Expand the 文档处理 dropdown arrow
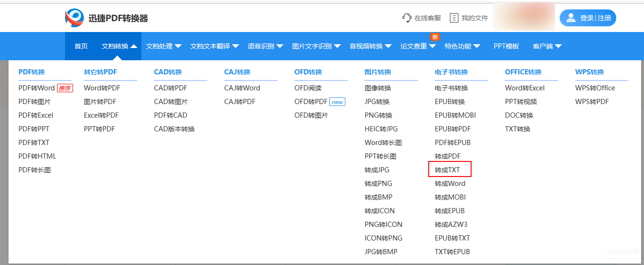Viewport: 644px width, 265px height. pyautogui.click(x=178, y=46)
